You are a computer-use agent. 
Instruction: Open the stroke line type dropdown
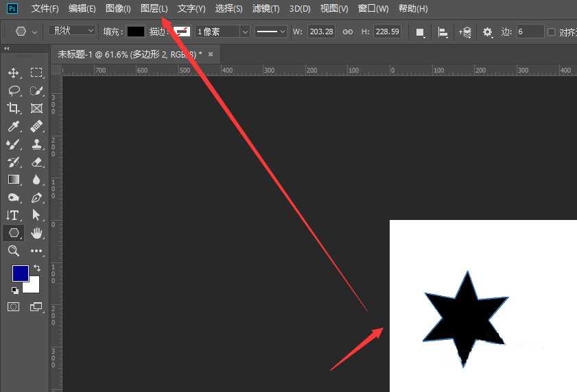pos(271,32)
